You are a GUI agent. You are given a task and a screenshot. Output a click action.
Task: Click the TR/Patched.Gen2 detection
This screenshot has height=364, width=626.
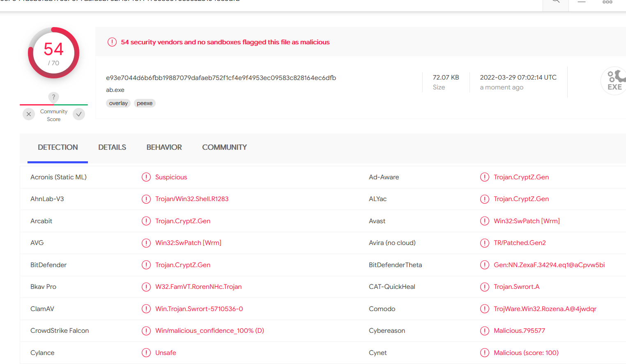pos(520,243)
